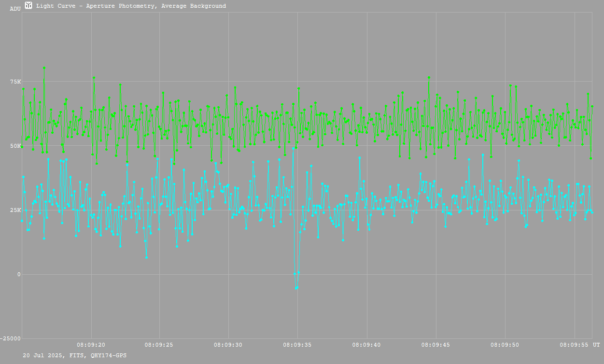
Task: Select the 08:09:20 time axis label
Action: [x=91, y=345]
